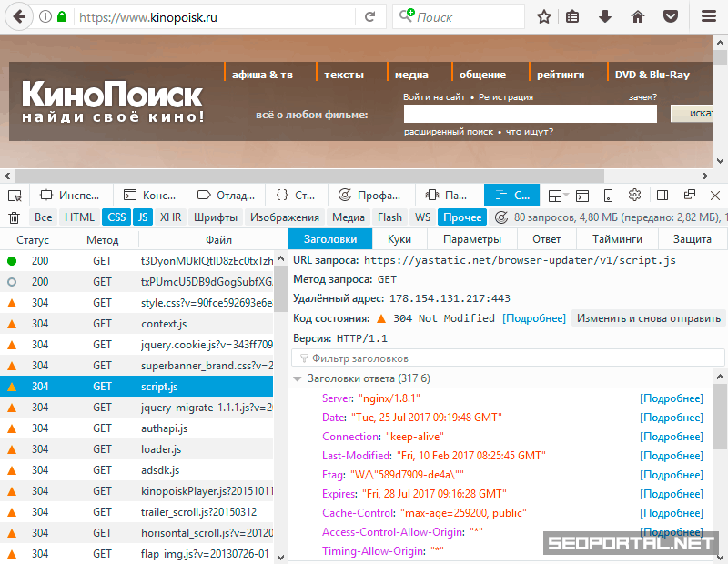Open developer tools settings gear
The height and width of the screenshot is (564, 728).
635,195
